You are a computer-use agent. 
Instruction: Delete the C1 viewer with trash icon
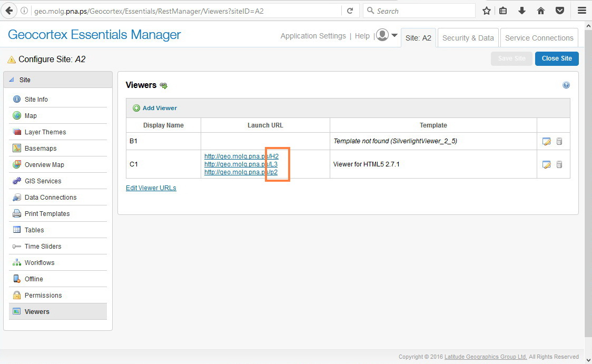(x=559, y=164)
